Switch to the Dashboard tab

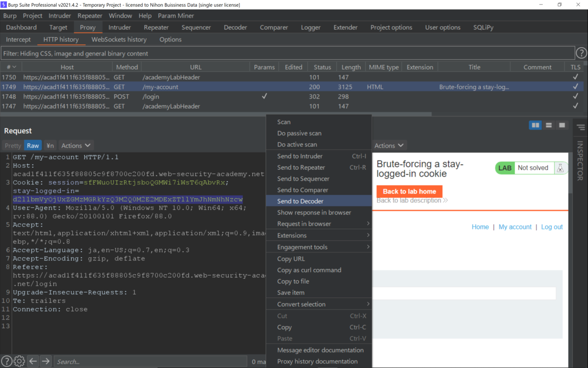(22, 27)
